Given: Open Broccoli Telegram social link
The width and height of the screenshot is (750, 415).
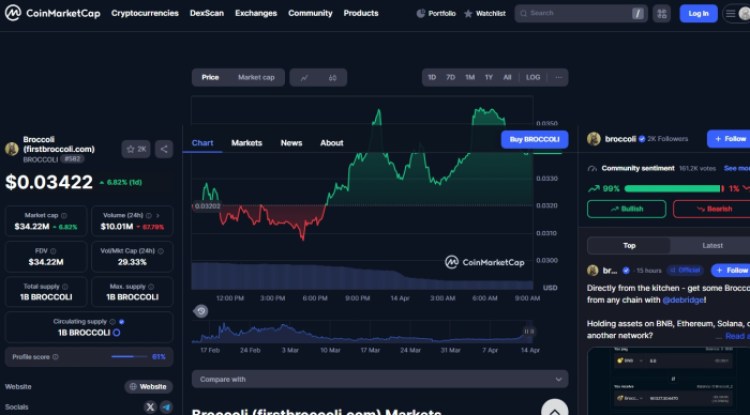Looking at the screenshot, I should 166,407.
